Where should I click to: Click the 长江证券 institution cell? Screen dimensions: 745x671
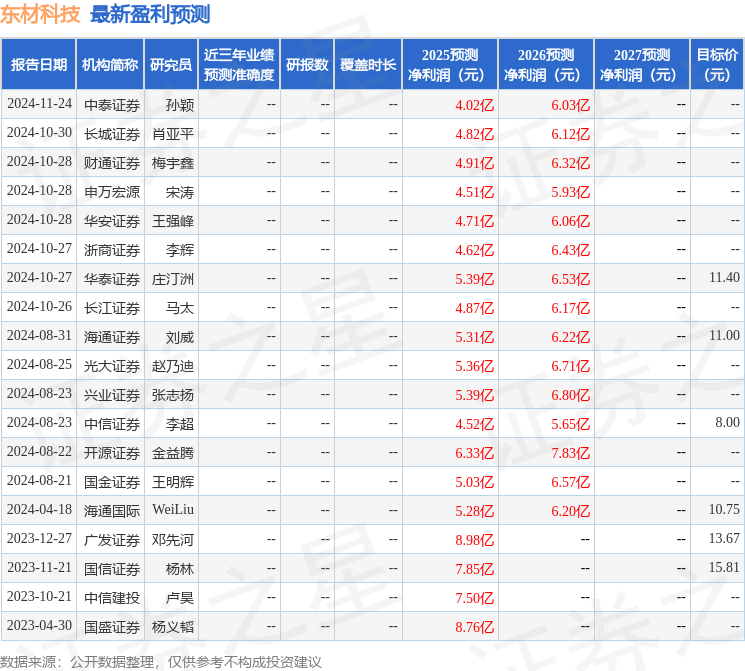coord(112,308)
